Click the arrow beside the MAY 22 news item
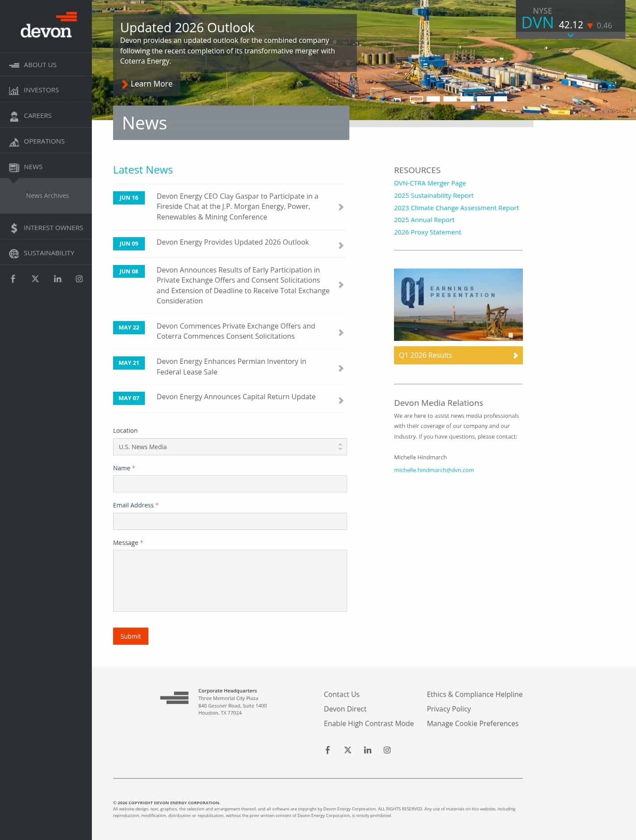This screenshot has width=636, height=840. [x=341, y=333]
